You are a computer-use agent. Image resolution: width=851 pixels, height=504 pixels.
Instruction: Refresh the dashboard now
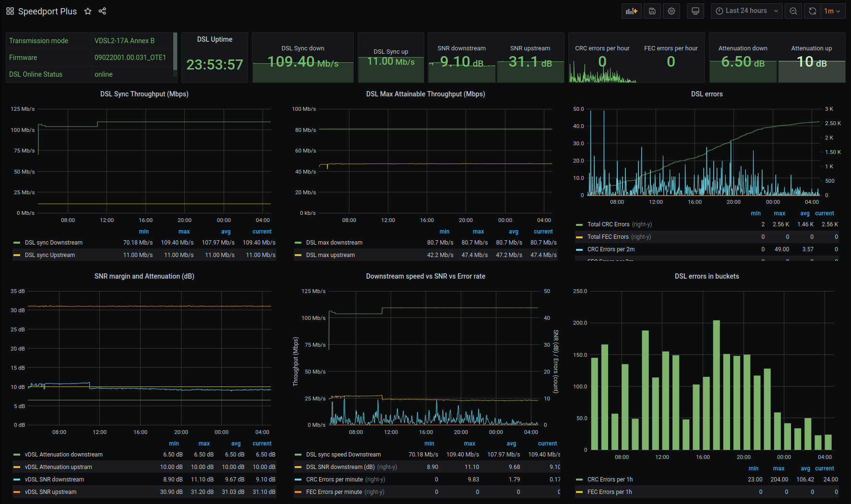813,11
